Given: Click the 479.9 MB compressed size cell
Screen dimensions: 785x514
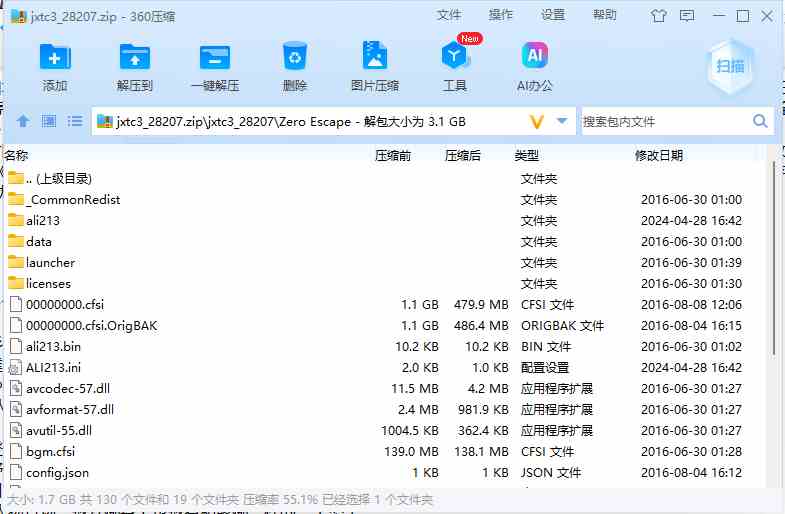Looking at the screenshot, I should pos(481,305).
